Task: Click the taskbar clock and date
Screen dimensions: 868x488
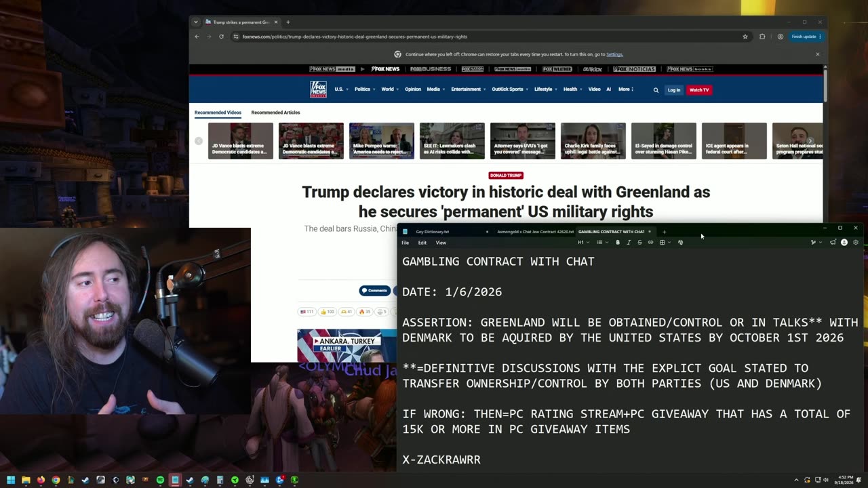Action: point(846,480)
